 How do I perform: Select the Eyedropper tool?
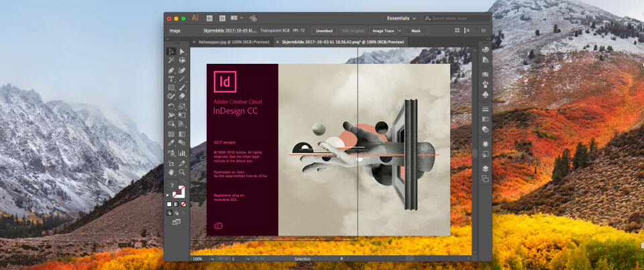pos(171,143)
